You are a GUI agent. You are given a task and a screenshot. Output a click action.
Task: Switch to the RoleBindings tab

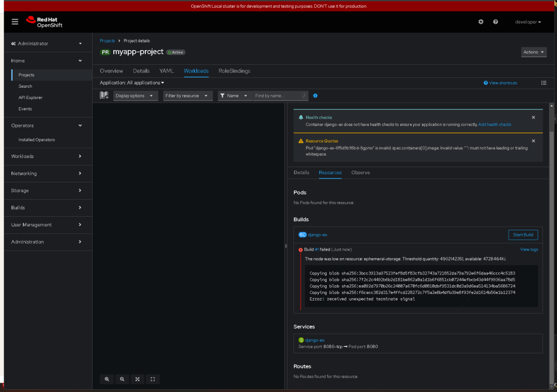(x=234, y=71)
